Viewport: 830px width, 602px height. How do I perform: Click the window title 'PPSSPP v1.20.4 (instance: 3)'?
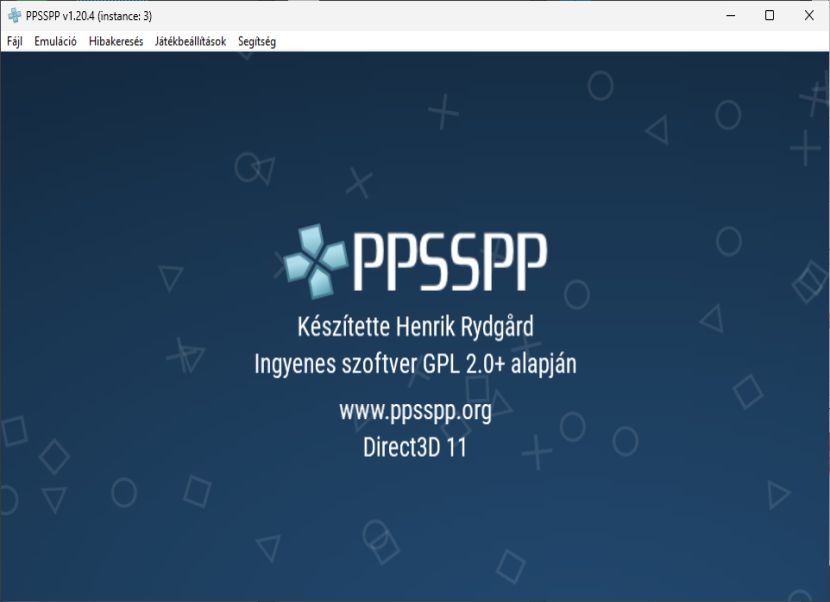click(89, 16)
